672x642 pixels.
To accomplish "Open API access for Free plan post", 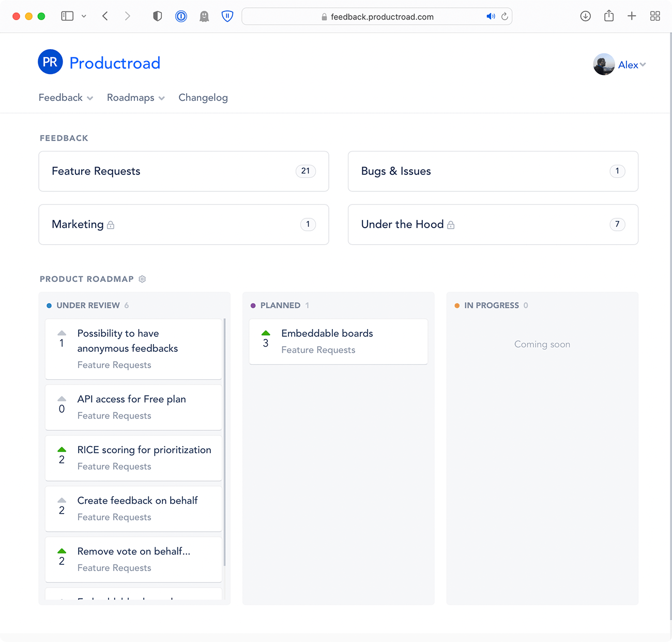I will pos(131,399).
